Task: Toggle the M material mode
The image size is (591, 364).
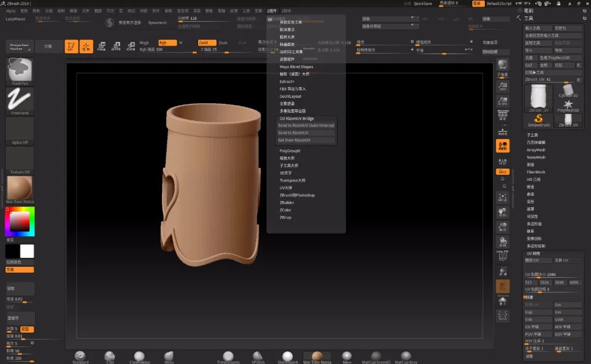Action: click(181, 43)
